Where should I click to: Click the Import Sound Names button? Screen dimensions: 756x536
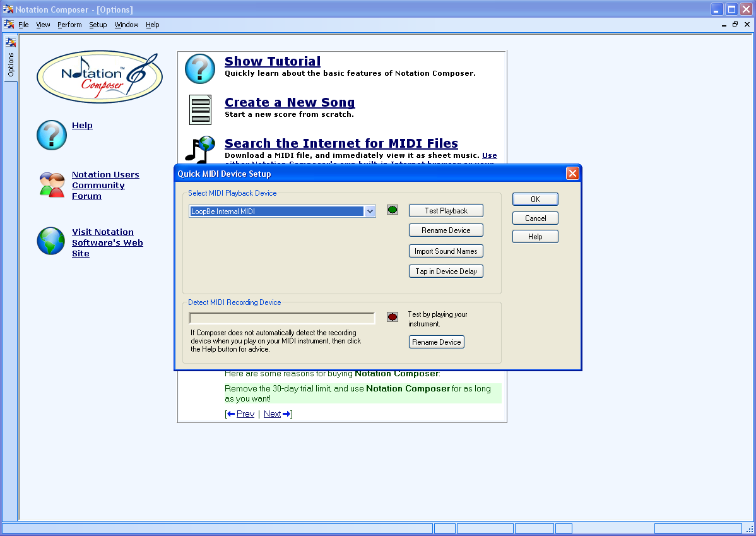coord(446,251)
